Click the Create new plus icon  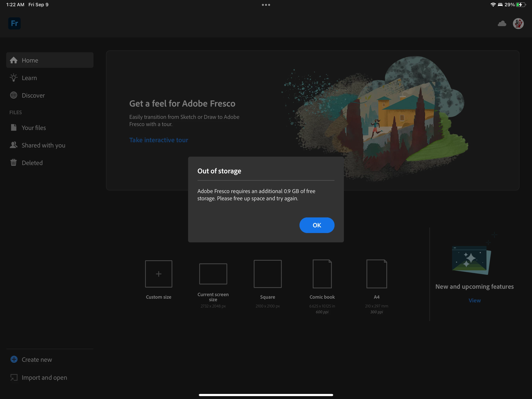[14, 359]
